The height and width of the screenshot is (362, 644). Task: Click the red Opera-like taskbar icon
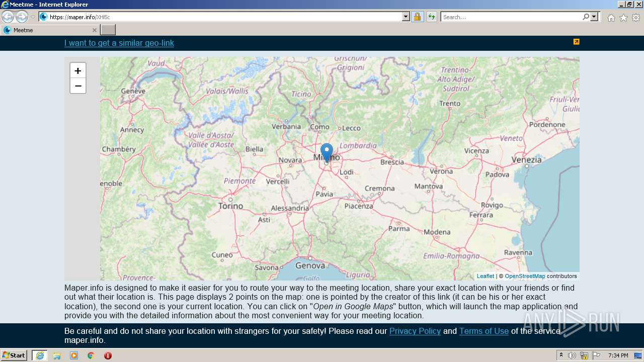coord(108,355)
